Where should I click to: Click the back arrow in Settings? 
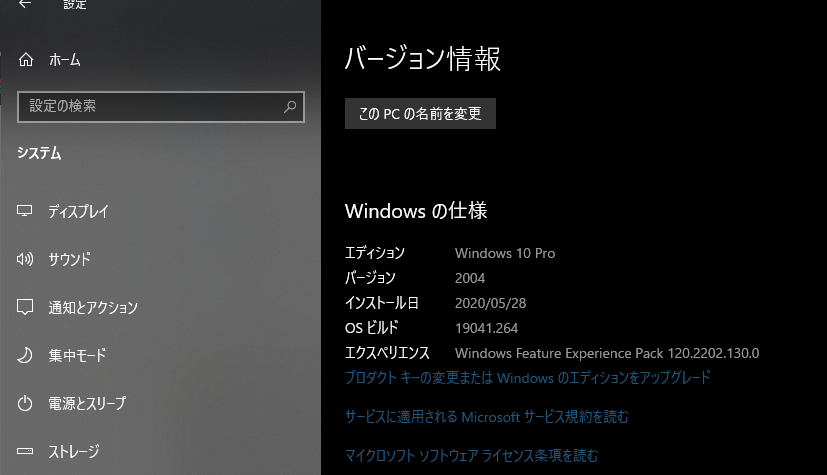coord(25,4)
